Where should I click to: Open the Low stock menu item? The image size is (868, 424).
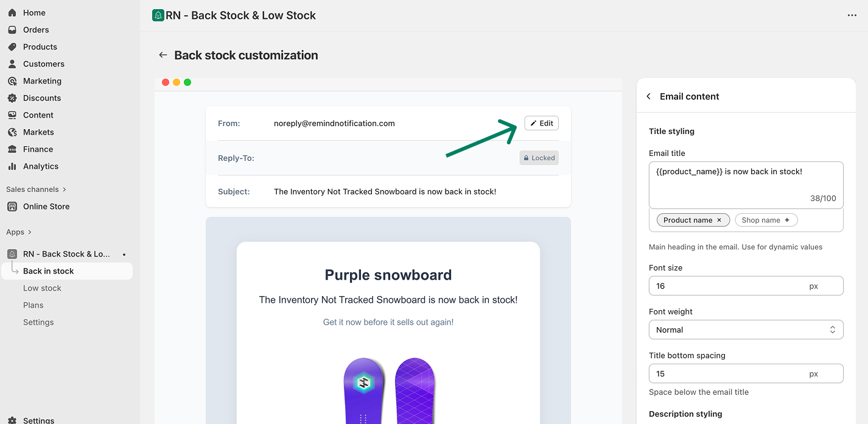[x=42, y=288]
